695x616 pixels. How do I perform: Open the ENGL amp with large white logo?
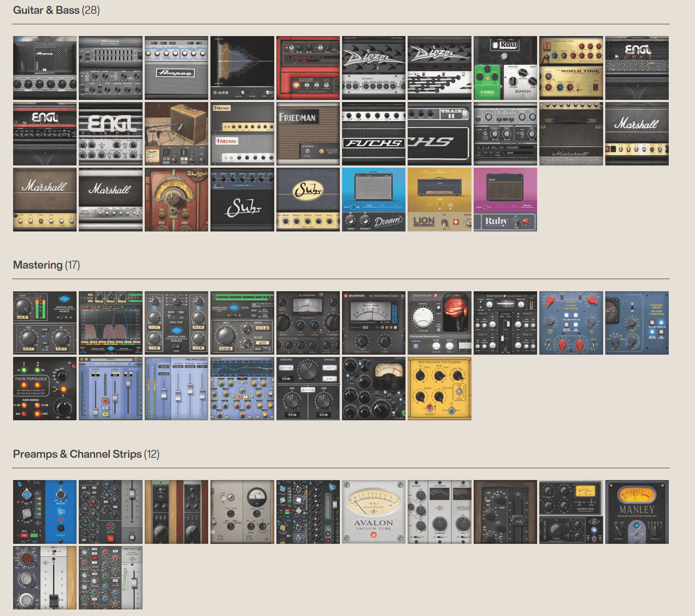coord(110,134)
